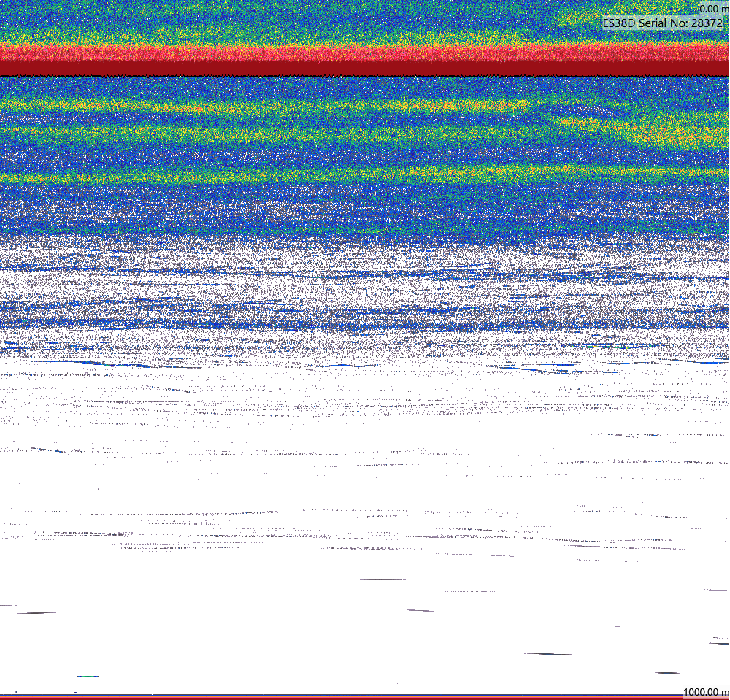Click the 1000.00 m range label

(706, 692)
